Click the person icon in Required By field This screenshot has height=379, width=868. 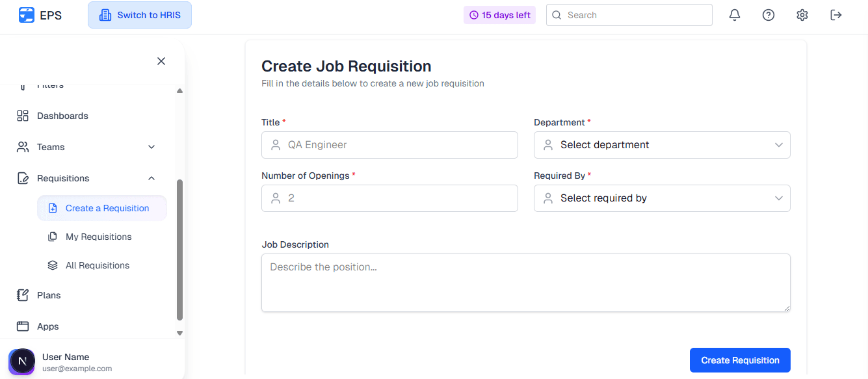548,198
